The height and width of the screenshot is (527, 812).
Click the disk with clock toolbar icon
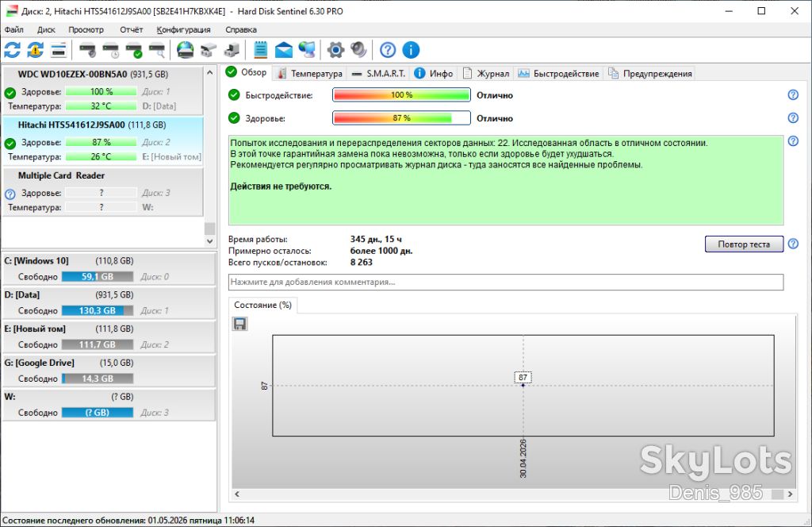click(111, 50)
